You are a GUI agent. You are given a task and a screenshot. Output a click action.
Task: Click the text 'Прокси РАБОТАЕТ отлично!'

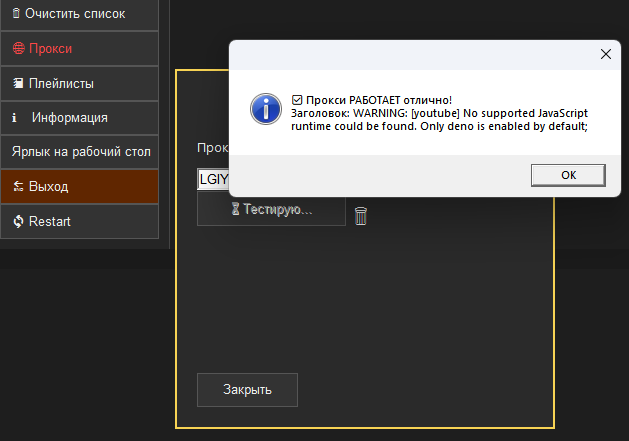coord(379,100)
